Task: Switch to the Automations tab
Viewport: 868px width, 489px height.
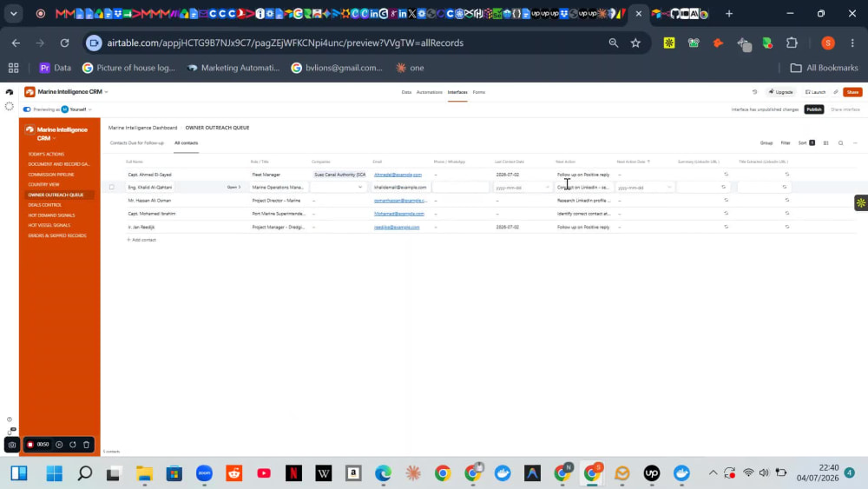Action: (429, 92)
